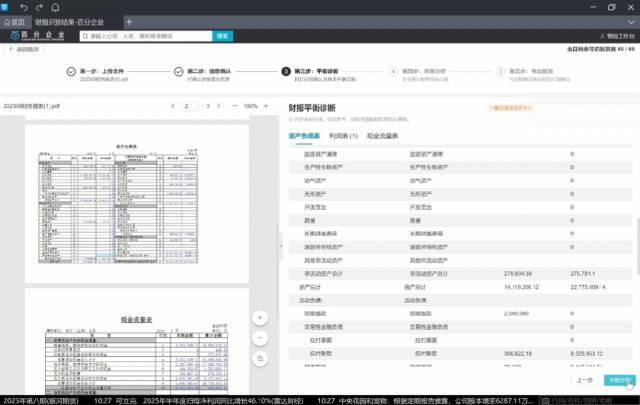The image size is (640, 405).
Task: Click the PDF page number input box
Action: 188,105
